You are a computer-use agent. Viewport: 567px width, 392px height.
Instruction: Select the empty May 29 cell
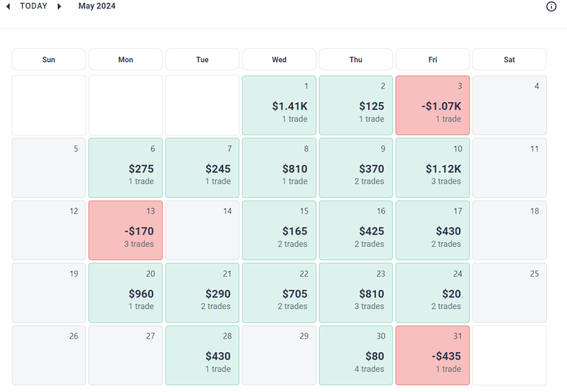pos(279,355)
